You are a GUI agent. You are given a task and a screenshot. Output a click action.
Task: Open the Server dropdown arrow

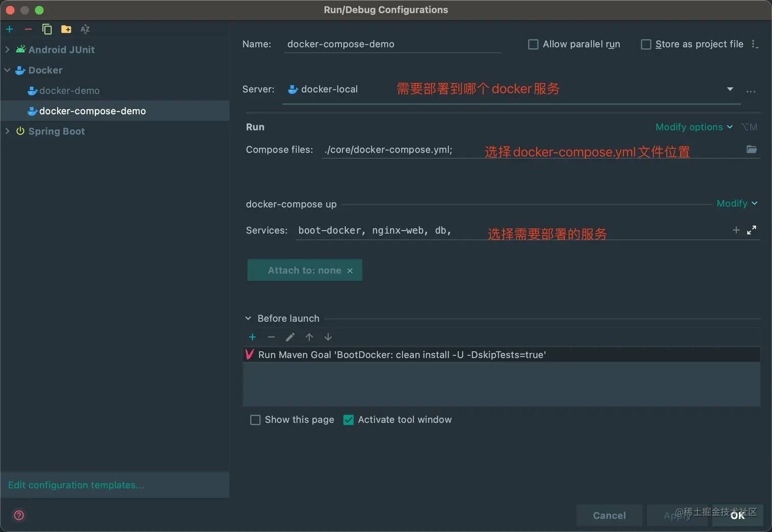pyautogui.click(x=730, y=89)
